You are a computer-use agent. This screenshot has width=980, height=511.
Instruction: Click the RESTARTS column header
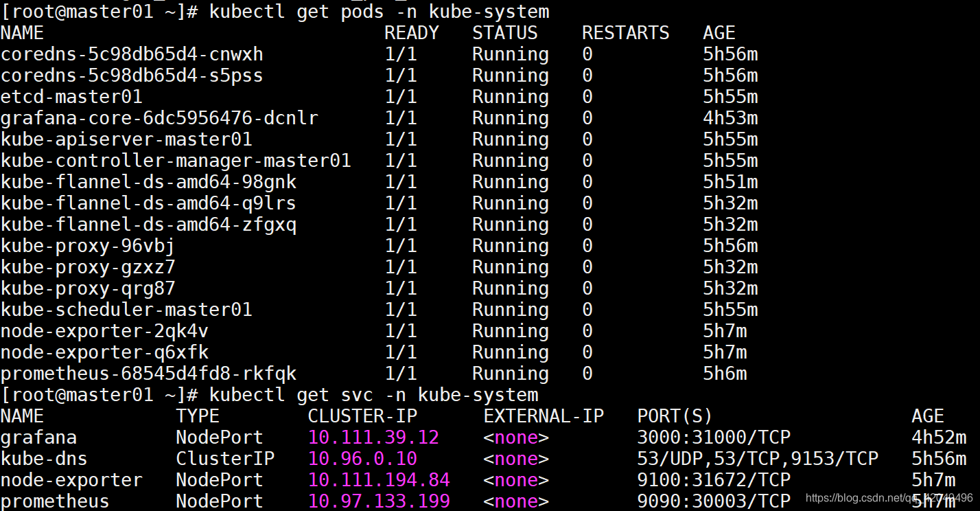(626, 33)
